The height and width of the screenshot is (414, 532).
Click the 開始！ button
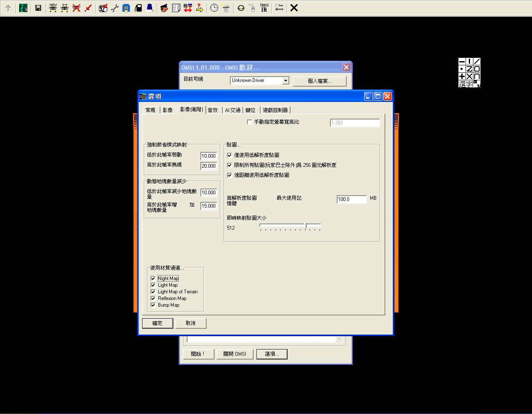[x=199, y=354]
